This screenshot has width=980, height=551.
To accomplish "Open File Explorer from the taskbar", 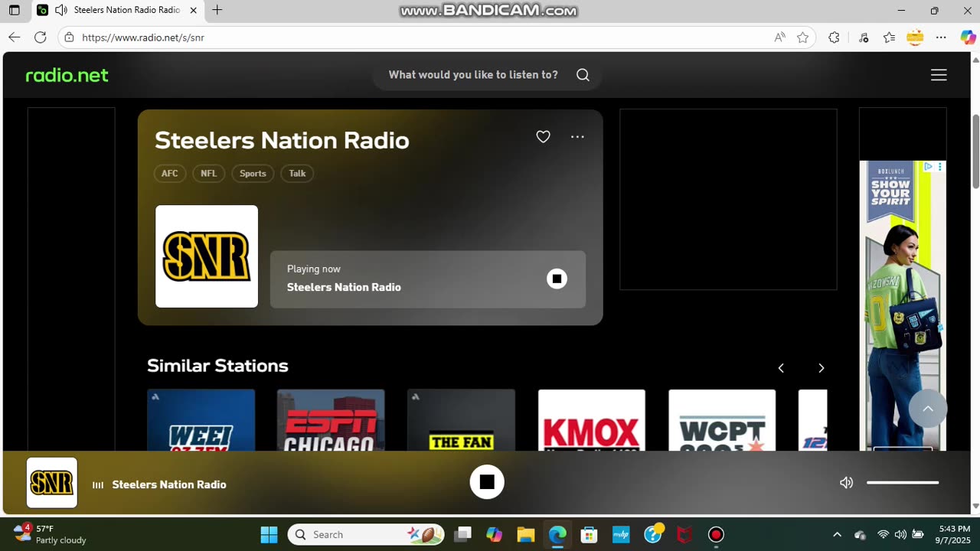I will click(x=525, y=534).
